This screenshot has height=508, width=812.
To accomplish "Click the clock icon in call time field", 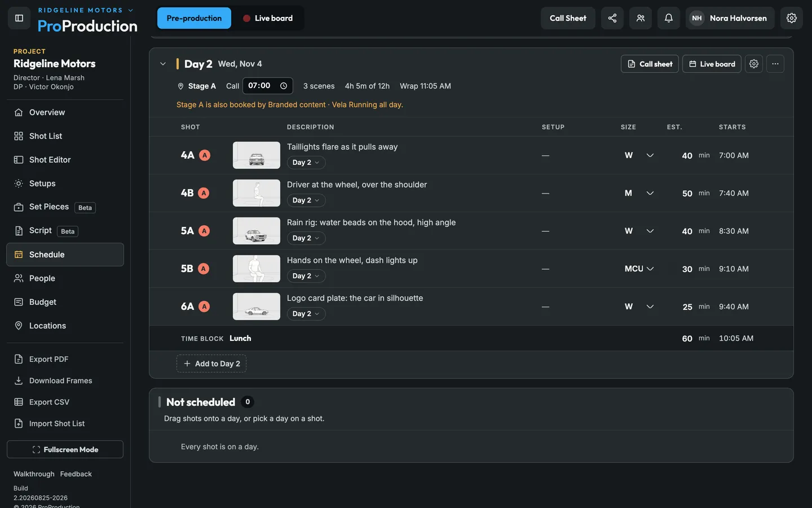I will (x=284, y=86).
